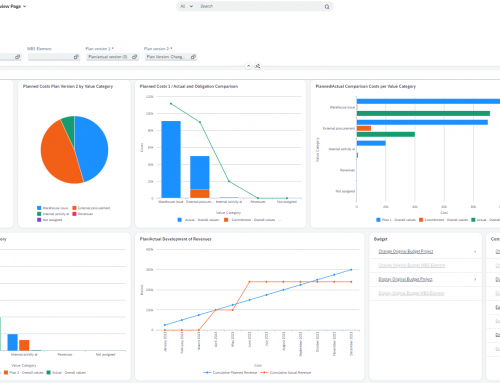The image size is (500, 383).
Task: Click Commitment legend swatch in comparison bar chart
Action: [x=421, y=220]
